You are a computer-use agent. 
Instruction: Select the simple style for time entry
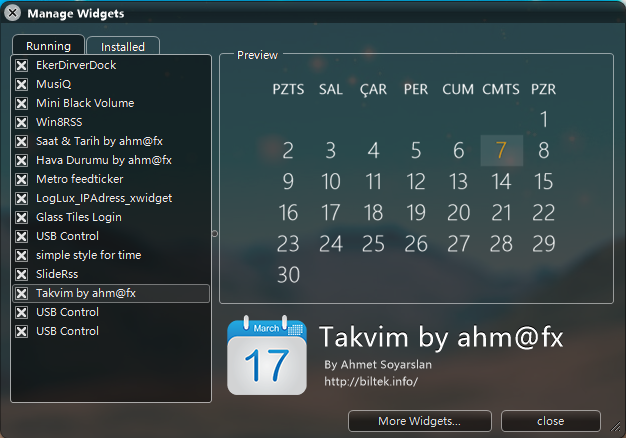89,255
